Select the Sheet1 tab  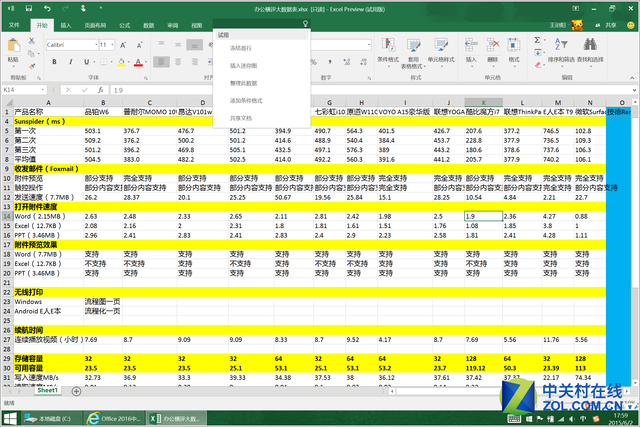[x=47, y=390]
